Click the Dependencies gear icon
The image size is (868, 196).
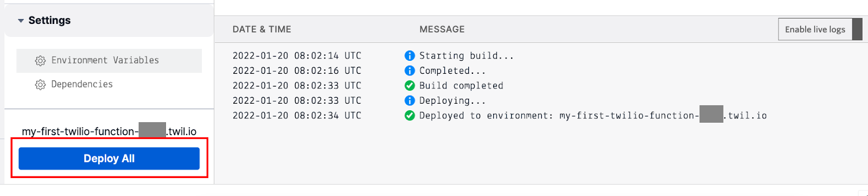tap(40, 85)
